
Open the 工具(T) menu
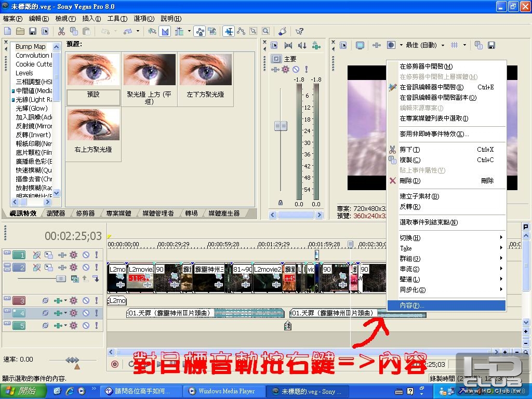pyautogui.click(x=117, y=19)
